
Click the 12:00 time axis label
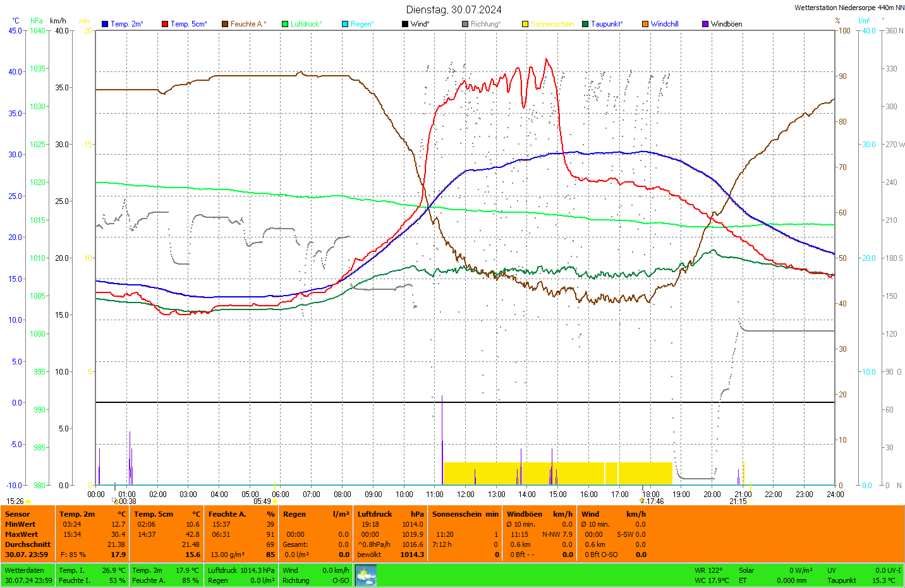[x=466, y=495]
